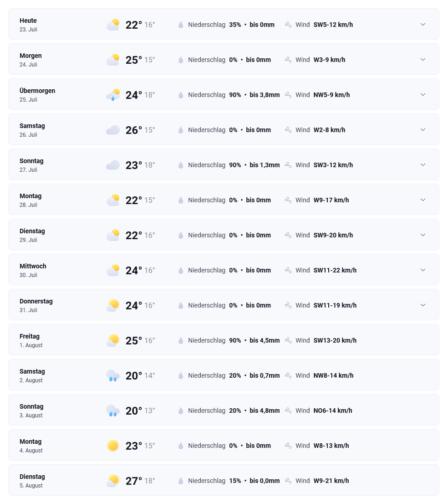Screen dimensions: 448x503
Task: Click the rain shower icon for Samstag 2. August
Action: pos(113,375)
